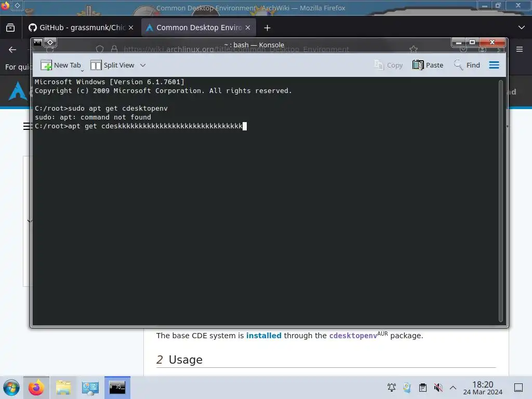Image resolution: width=532 pixels, height=399 pixels.
Task: Click the Konsole taskbar icon
Action: 117,388
